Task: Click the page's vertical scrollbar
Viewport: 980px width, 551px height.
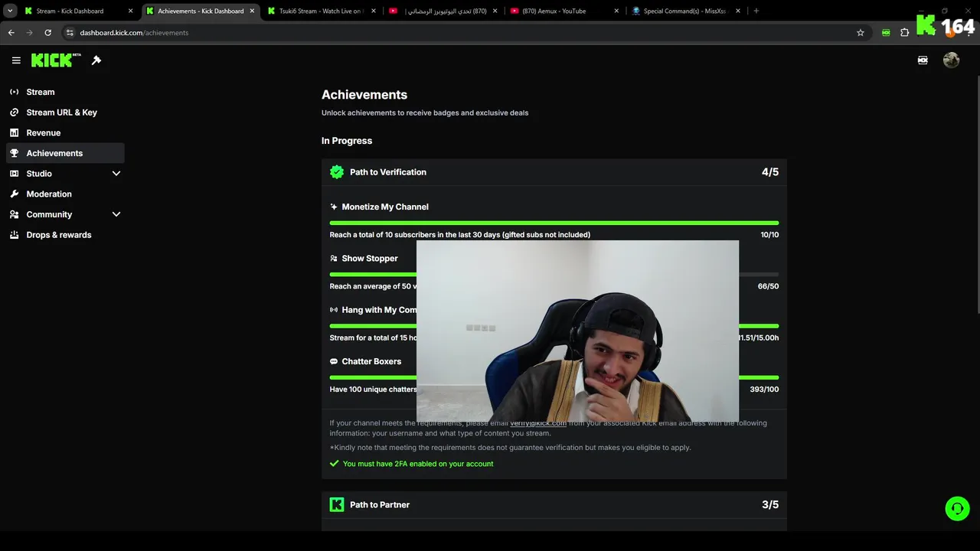Action: pyautogui.click(x=977, y=194)
